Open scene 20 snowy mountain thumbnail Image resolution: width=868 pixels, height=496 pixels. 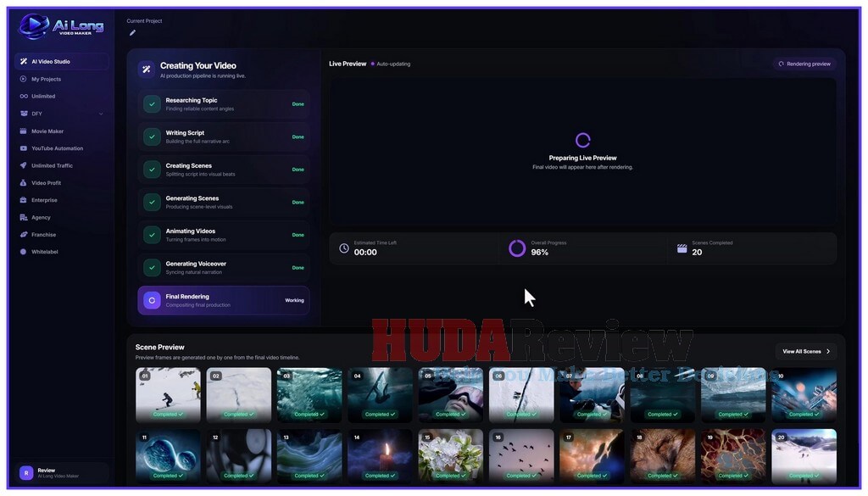[804, 456]
